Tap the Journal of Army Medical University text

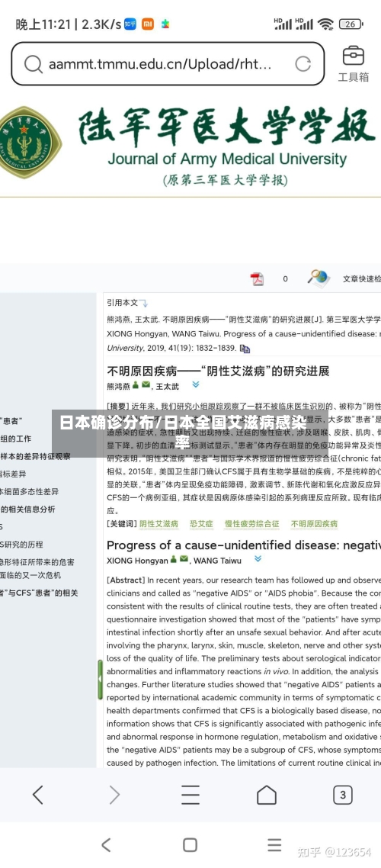pos(227,159)
